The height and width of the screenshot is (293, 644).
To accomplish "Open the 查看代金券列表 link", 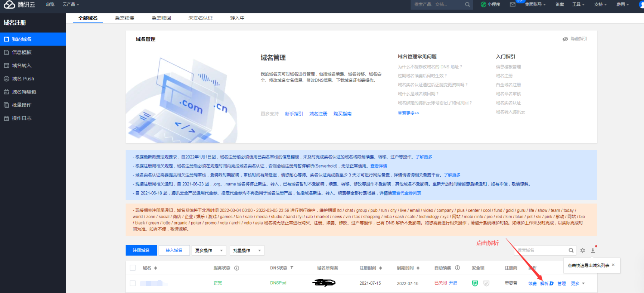I will click(406, 193).
